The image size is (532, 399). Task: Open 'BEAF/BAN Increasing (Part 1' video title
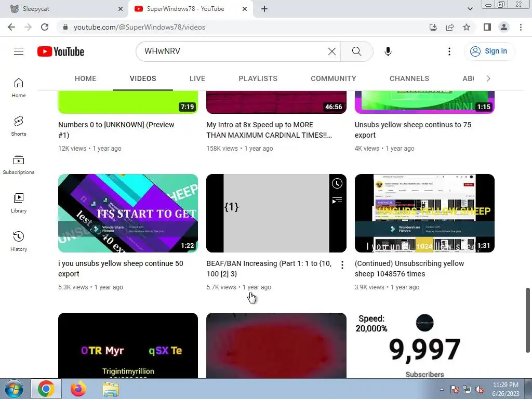point(269,269)
